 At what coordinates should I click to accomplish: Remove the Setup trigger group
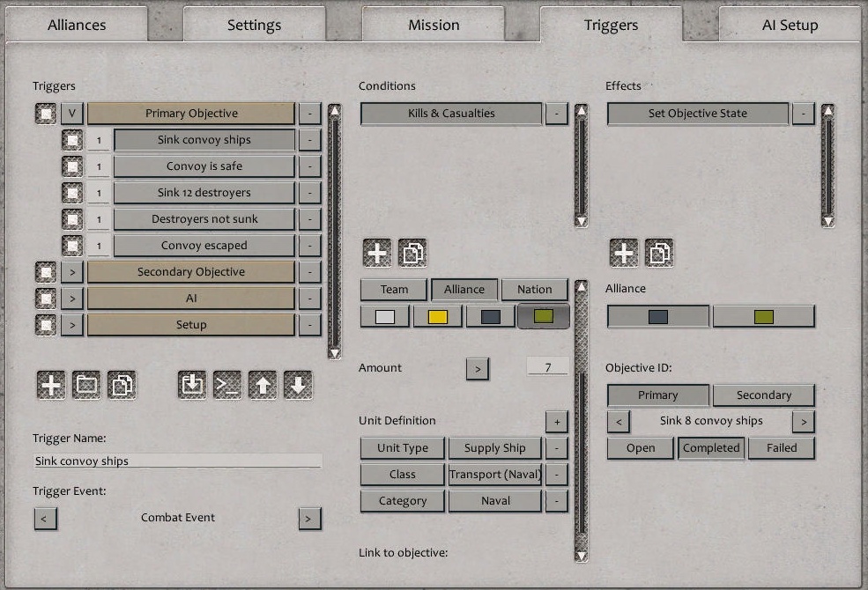pos(310,325)
